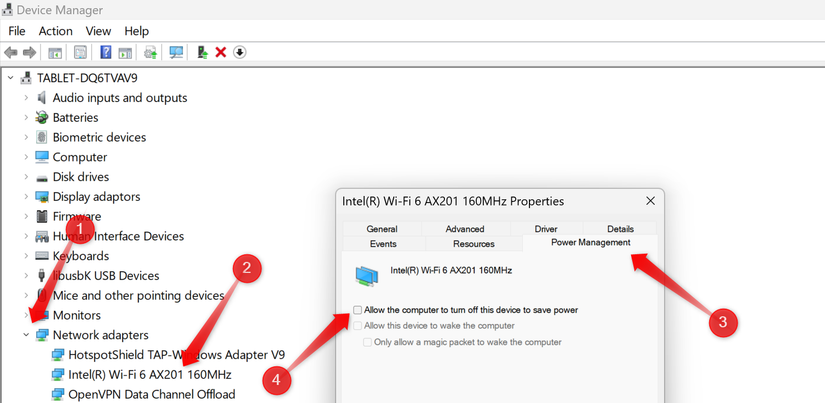Toggle the Show/Hide Action Pane toolbar icon
Screen dimensions: 825x403
(125, 53)
